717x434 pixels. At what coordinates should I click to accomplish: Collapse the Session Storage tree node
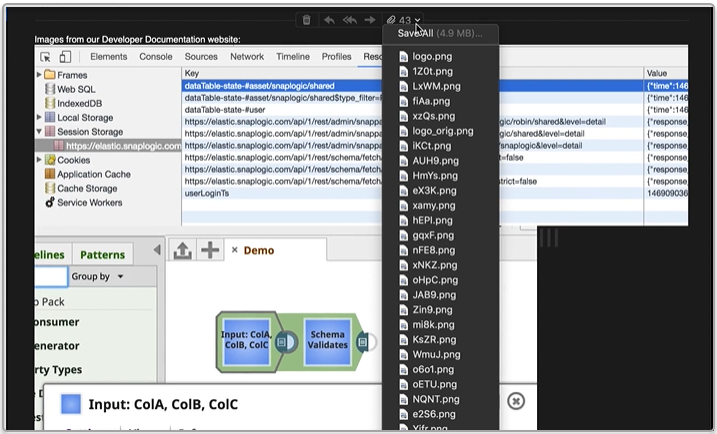[39, 131]
